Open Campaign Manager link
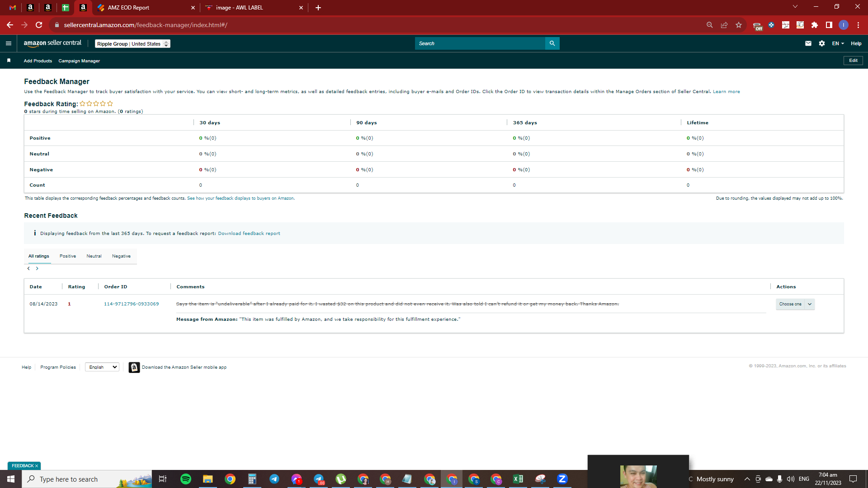This screenshot has width=868, height=488. point(79,61)
